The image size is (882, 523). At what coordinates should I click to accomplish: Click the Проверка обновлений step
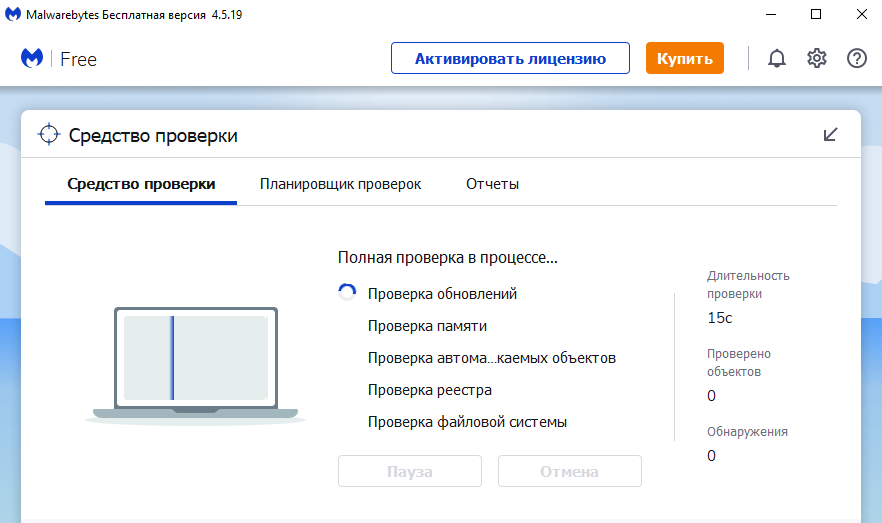coord(442,294)
